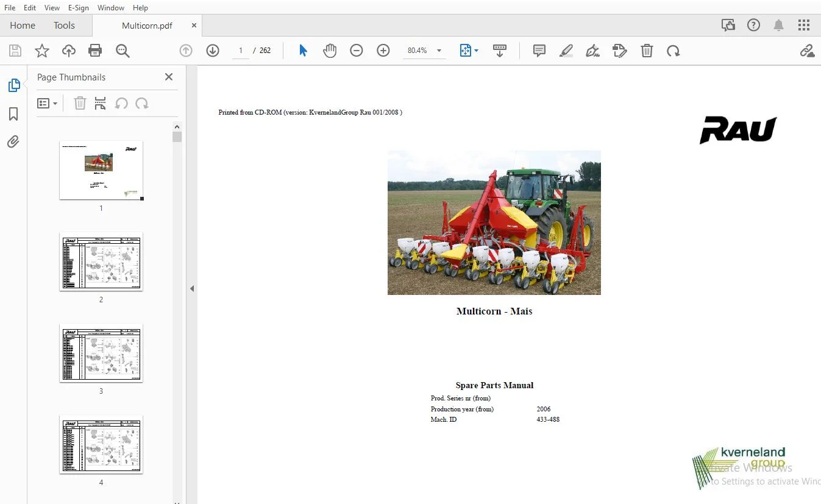
Task: Open the share and comment chat icon
Action: tap(728, 26)
